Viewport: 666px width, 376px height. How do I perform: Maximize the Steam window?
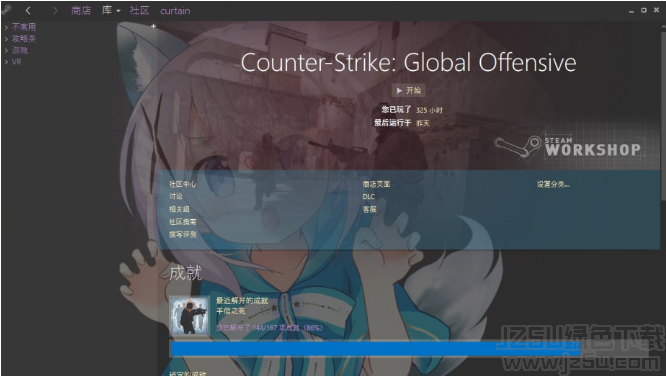[644, 10]
